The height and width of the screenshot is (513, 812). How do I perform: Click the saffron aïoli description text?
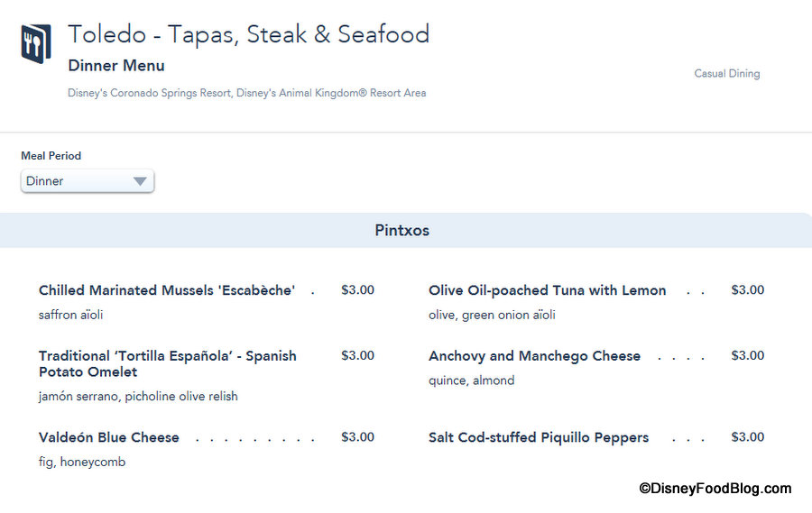[x=70, y=316]
